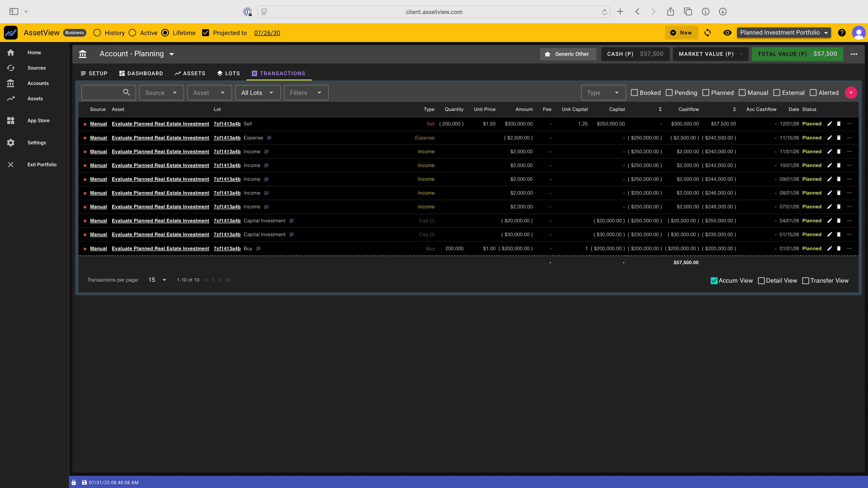Screen dimensions: 868x488
Task: Open the Accounts section
Action: (38, 83)
